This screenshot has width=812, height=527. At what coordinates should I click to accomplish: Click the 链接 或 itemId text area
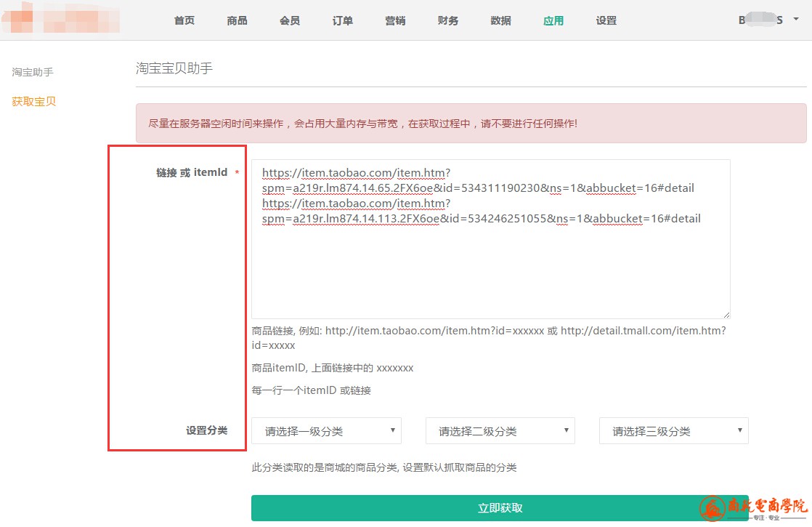[x=491, y=239]
